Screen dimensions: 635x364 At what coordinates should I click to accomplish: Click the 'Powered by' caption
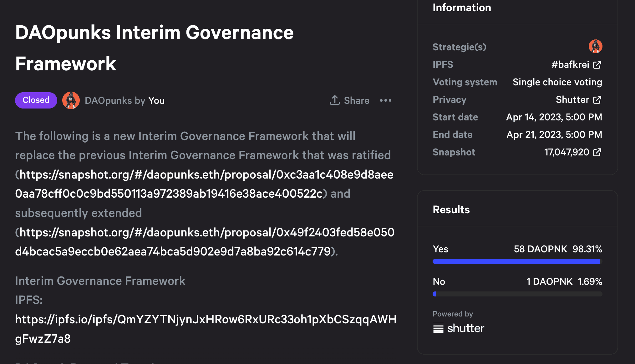coord(453,314)
